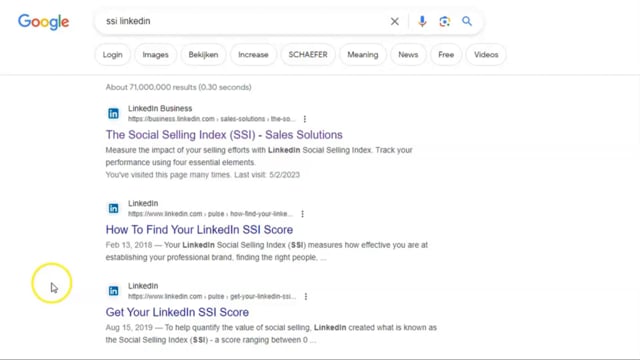Image resolution: width=640 pixels, height=360 pixels.
Task: Clear the search box with X icon
Action: pos(394,21)
